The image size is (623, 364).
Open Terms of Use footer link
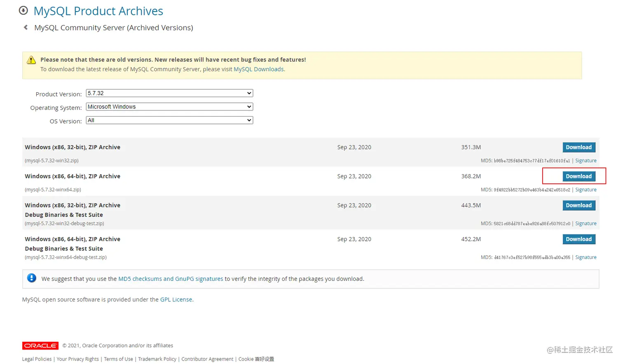click(x=119, y=359)
